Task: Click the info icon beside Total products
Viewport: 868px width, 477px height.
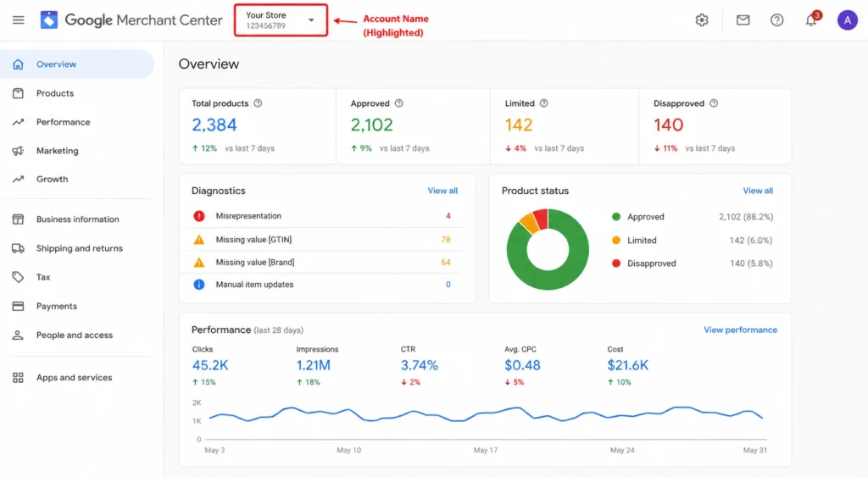Action: coord(258,103)
